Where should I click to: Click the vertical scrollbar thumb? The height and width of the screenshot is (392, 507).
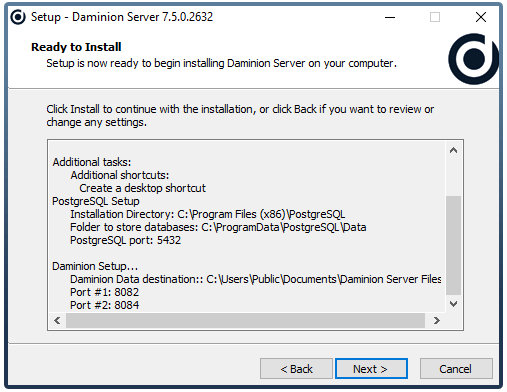pos(453,245)
